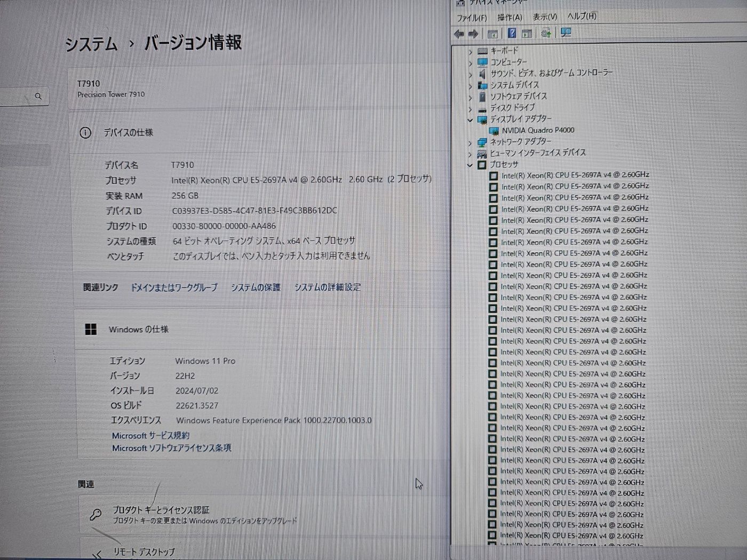This screenshot has height=560, width=747.
Task: Toggle the action pane toolbar icon
Action: pos(527,34)
